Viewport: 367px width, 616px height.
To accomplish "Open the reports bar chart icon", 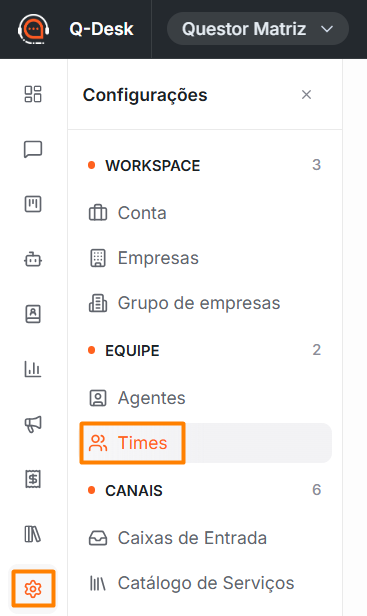I will pyautogui.click(x=33, y=369).
